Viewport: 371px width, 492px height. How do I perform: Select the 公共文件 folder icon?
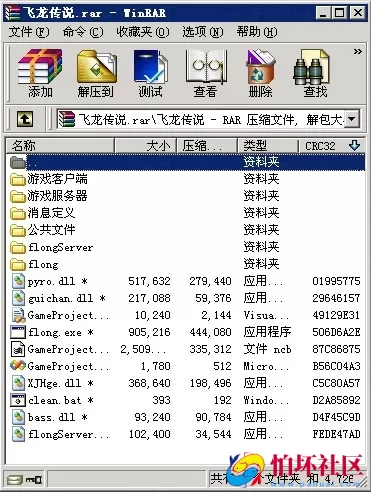pos(18,230)
